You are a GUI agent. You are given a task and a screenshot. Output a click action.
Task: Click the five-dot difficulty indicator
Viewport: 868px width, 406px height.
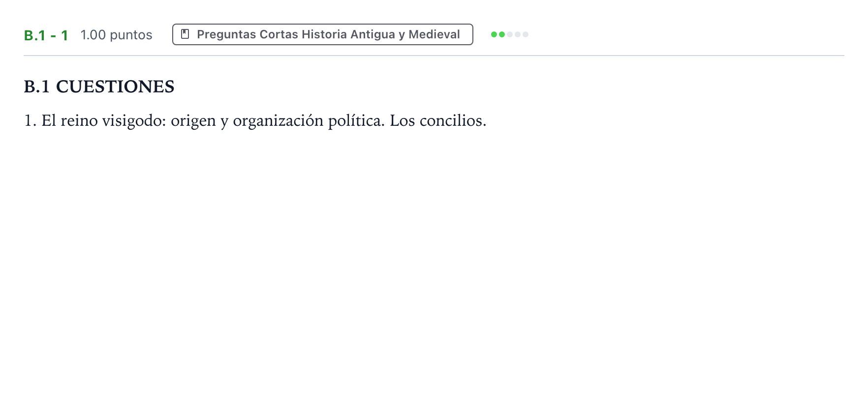(x=510, y=34)
